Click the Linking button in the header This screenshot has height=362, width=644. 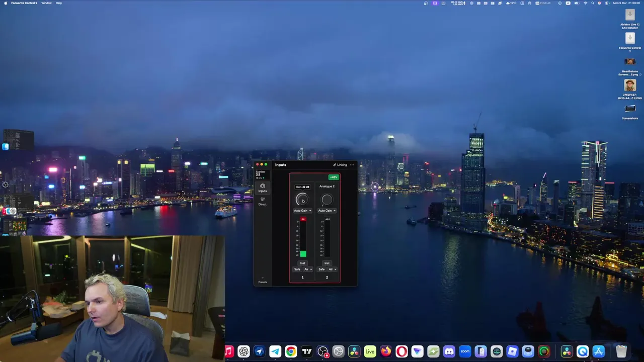pyautogui.click(x=340, y=165)
